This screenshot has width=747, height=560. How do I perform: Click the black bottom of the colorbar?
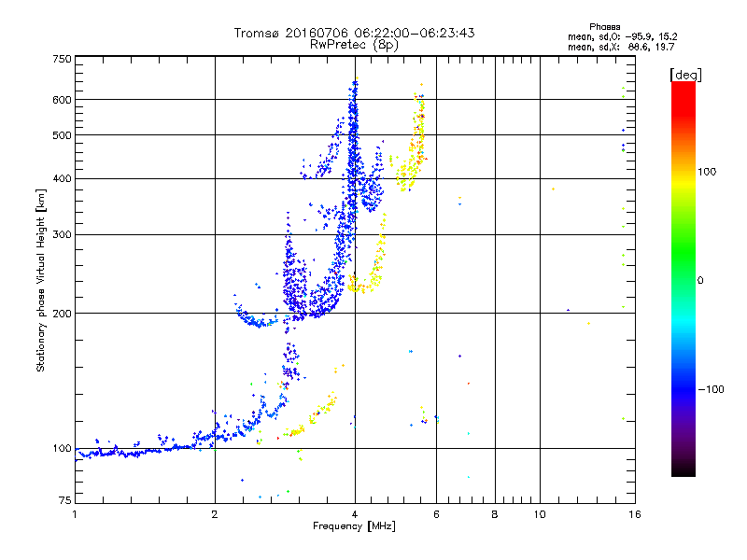coord(684,470)
